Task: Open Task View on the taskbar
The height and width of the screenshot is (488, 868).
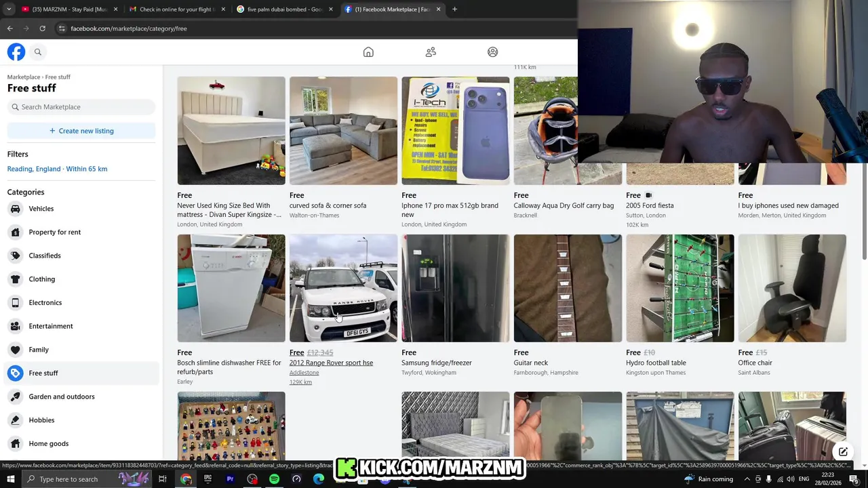Action: click(x=163, y=479)
